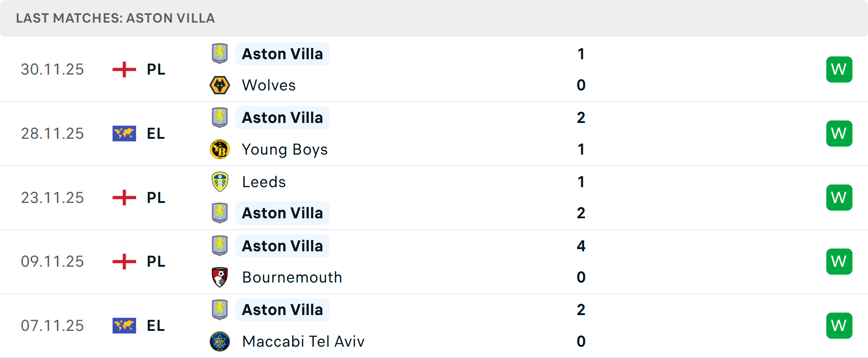The image size is (868, 358).
Task: Click the Bournemouth club logo
Action: pos(220,277)
